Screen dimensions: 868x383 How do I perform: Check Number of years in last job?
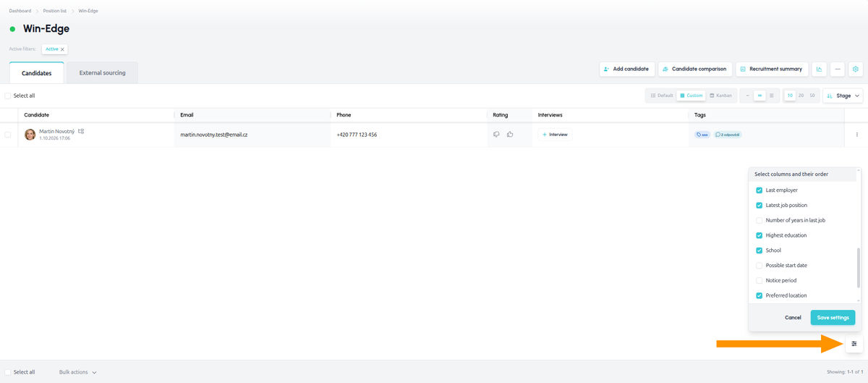tap(759, 220)
